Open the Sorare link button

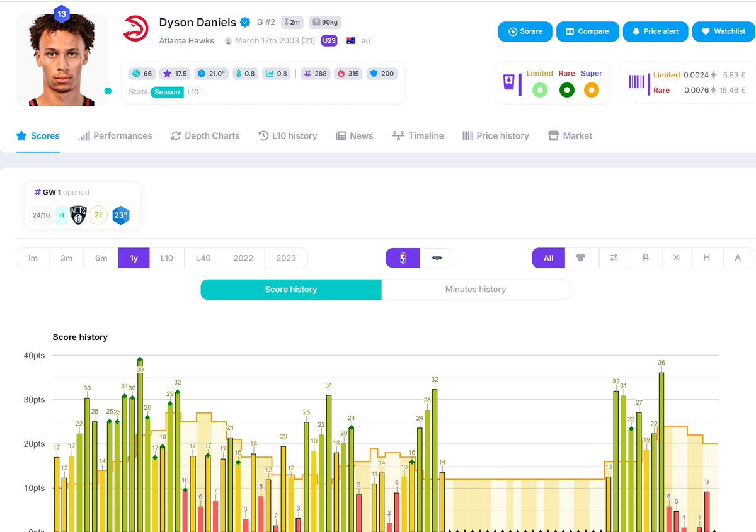(x=525, y=31)
